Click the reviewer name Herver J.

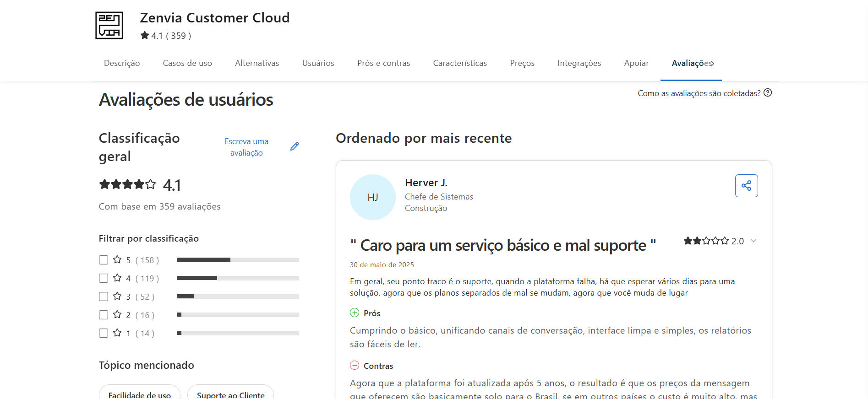(x=426, y=183)
